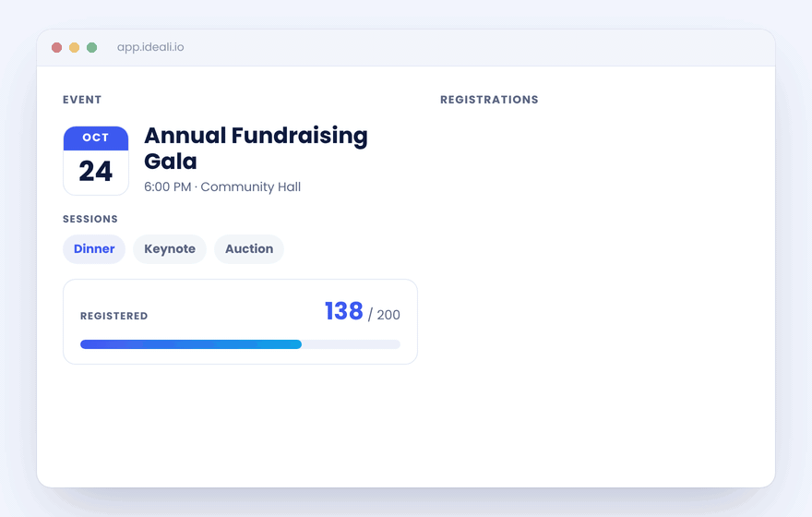The image size is (812, 517).
Task: Click the SESSIONS section label
Action: pos(90,219)
